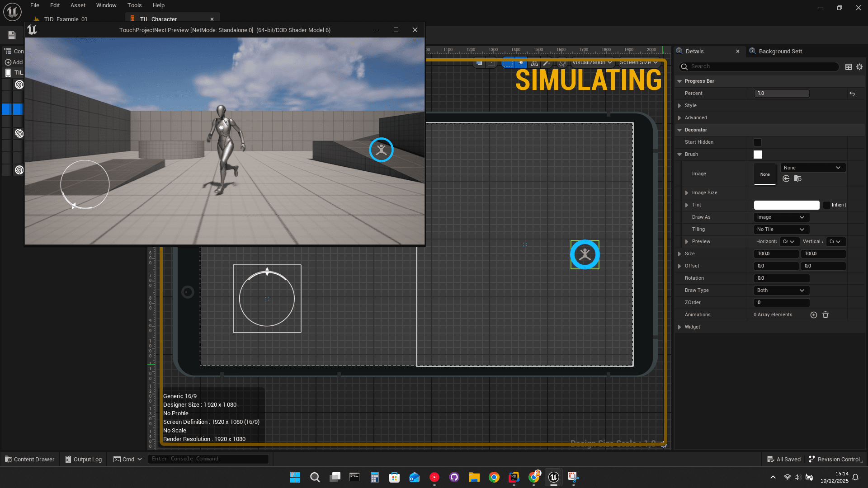Click the Revision Control button
This screenshot has height=488, width=868.
(835, 460)
